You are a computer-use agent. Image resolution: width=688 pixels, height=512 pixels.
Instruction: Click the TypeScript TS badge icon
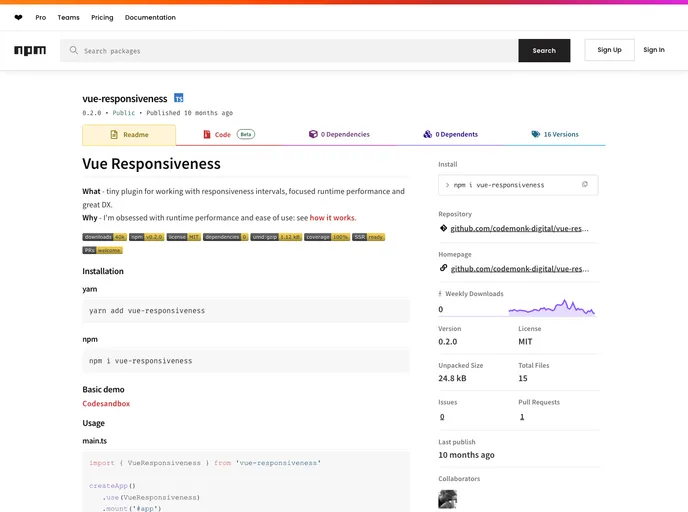click(x=179, y=98)
